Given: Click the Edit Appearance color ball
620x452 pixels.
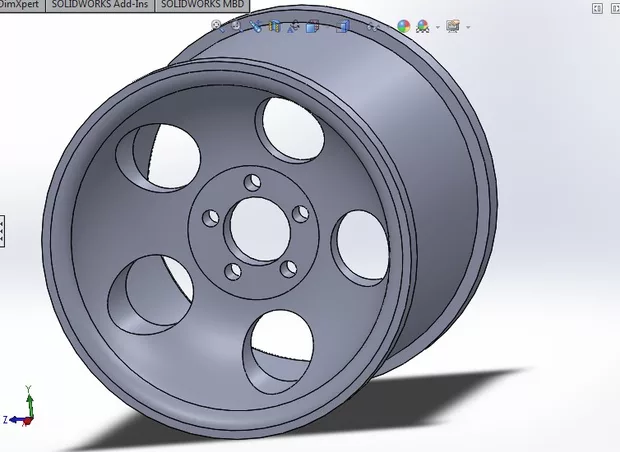Looking at the screenshot, I should (x=403, y=26).
